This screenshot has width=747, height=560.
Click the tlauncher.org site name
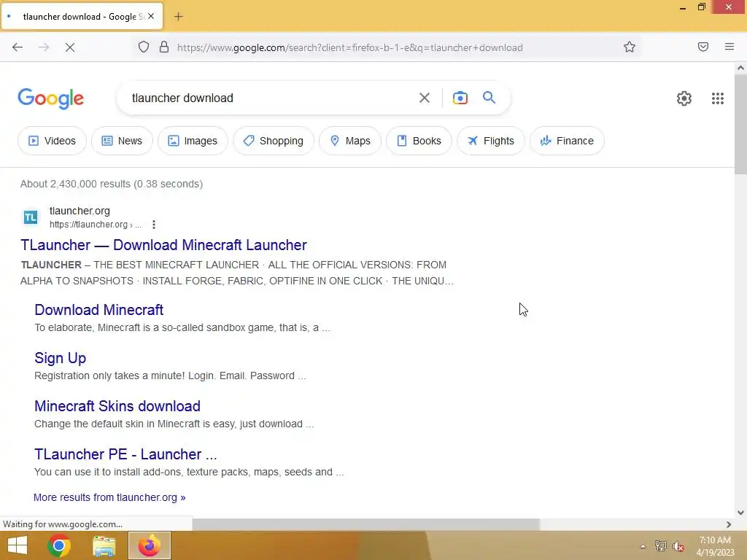click(x=80, y=211)
